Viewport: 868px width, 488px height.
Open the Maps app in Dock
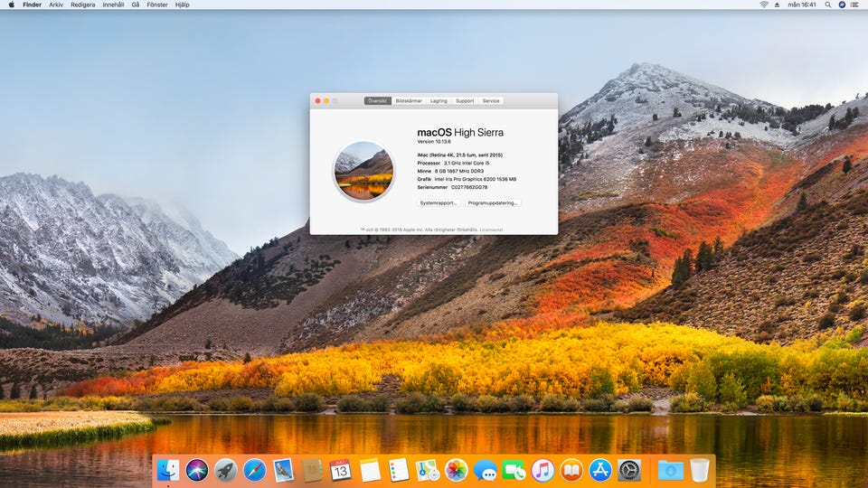pyautogui.click(x=428, y=470)
